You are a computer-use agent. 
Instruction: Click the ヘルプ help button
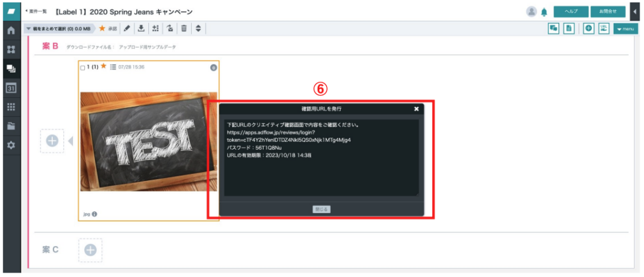coord(571,11)
